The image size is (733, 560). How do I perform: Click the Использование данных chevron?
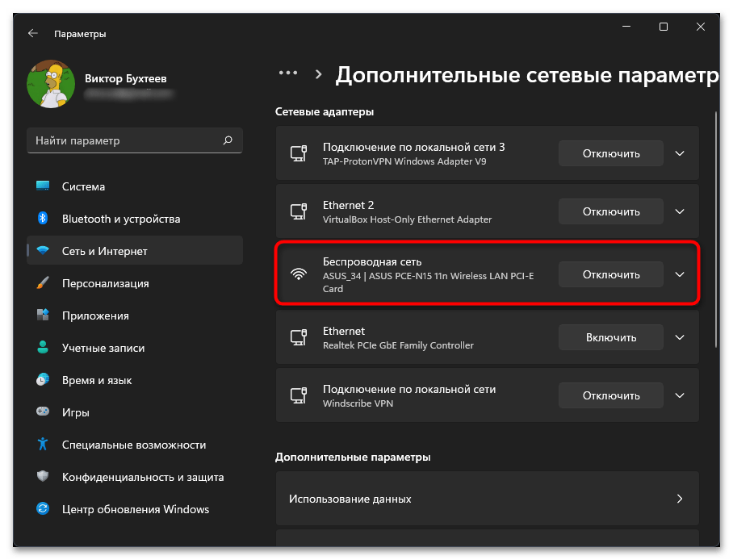tap(680, 499)
